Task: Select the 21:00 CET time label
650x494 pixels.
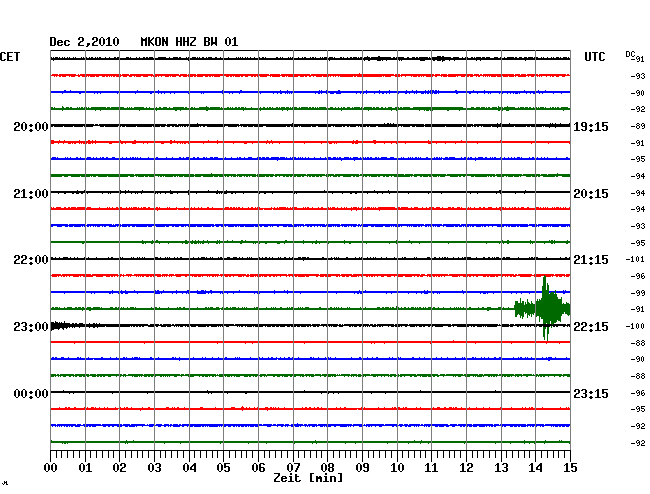Action: pyautogui.click(x=31, y=194)
